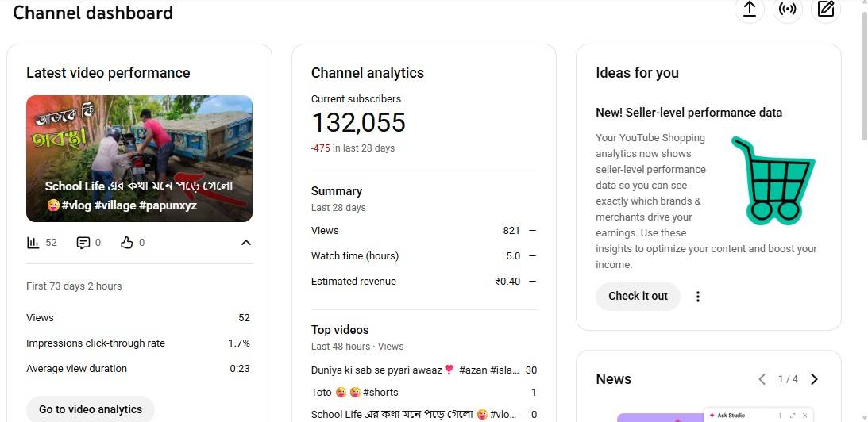This screenshot has height=422, width=868.
Task: Open the Toto #shorts top video
Action: pos(355,393)
